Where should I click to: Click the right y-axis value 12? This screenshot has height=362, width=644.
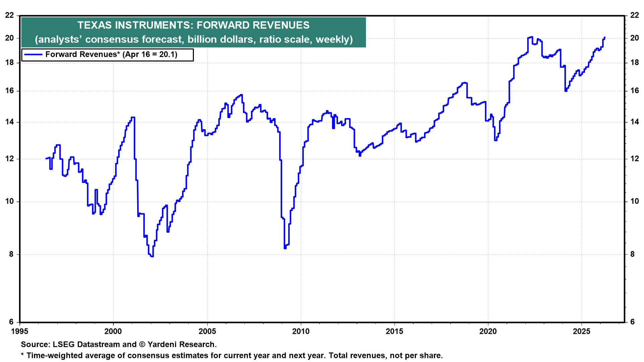click(634, 159)
